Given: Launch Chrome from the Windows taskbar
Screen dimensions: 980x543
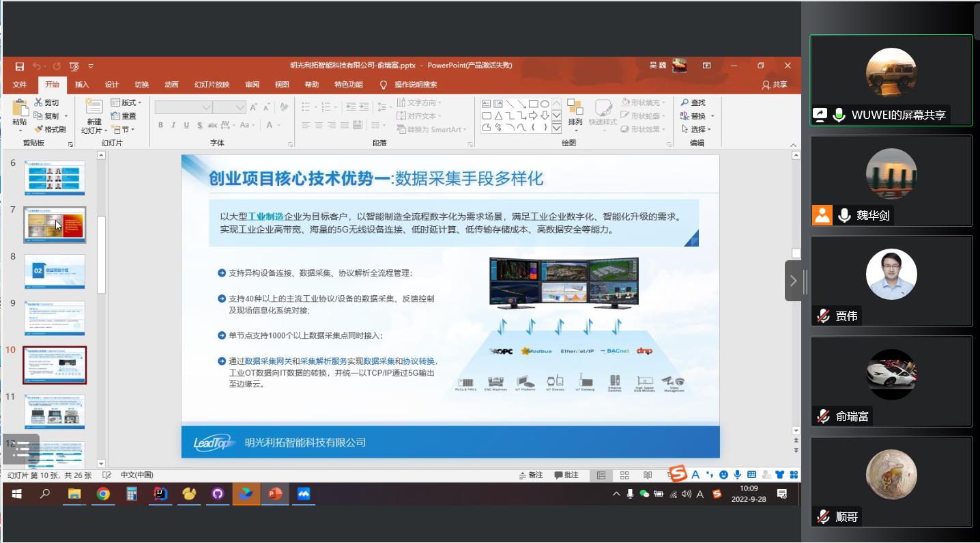Looking at the screenshot, I should point(103,494).
